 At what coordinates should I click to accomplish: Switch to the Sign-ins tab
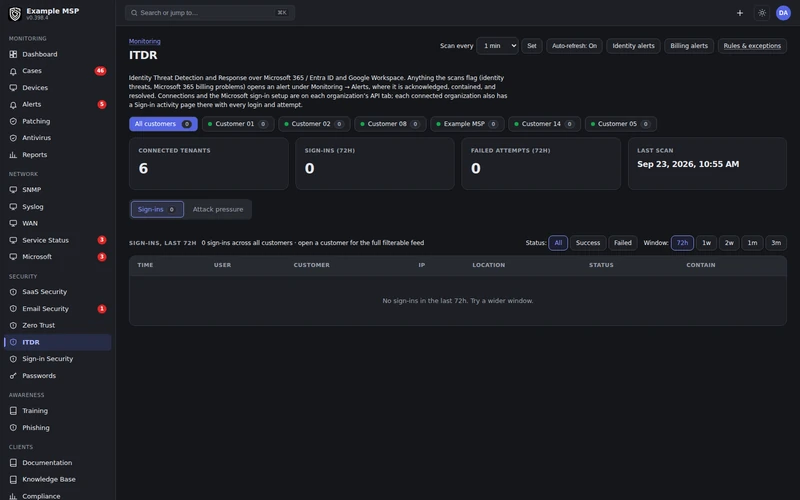click(157, 209)
